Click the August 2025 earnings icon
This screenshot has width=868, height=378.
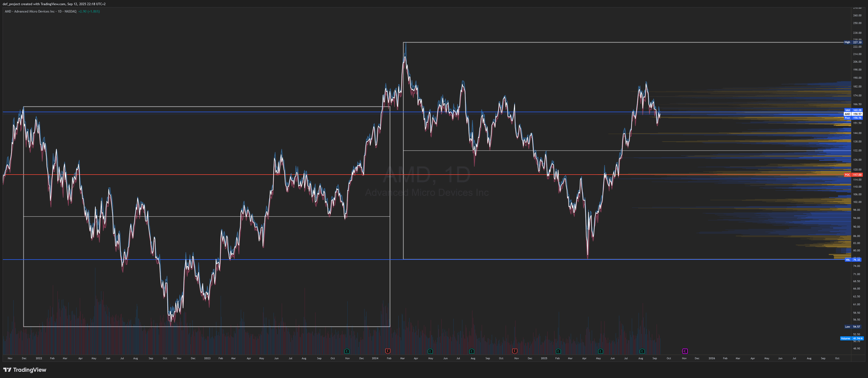click(x=642, y=351)
